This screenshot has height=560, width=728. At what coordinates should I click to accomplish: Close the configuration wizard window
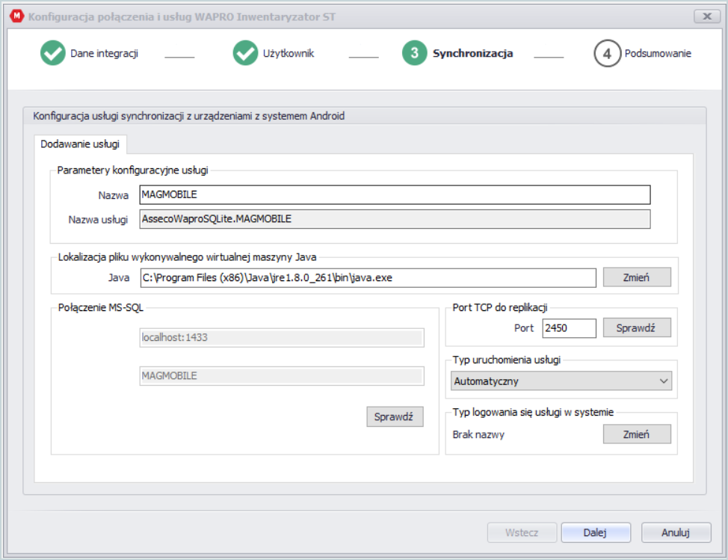point(706,16)
